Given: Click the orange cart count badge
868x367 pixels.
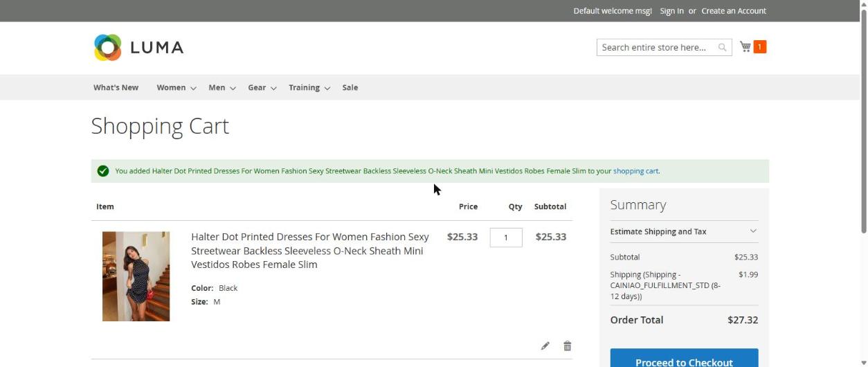Looking at the screenshot, I should 759,46.
